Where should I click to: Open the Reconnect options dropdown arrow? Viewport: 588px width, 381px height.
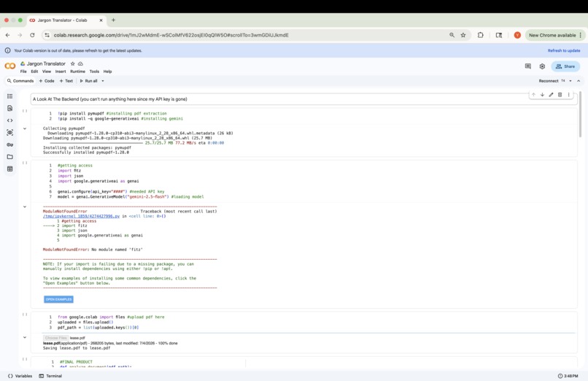coord(570,80)
